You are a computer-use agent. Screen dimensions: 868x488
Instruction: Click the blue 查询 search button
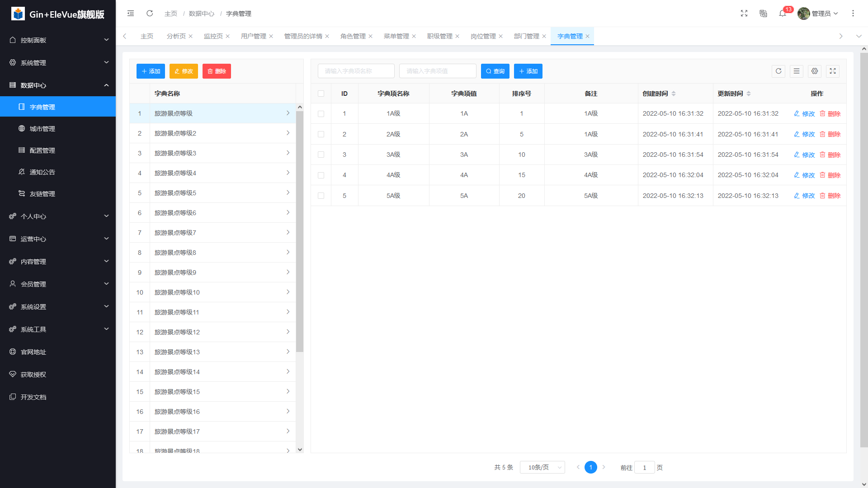[495, 71]
